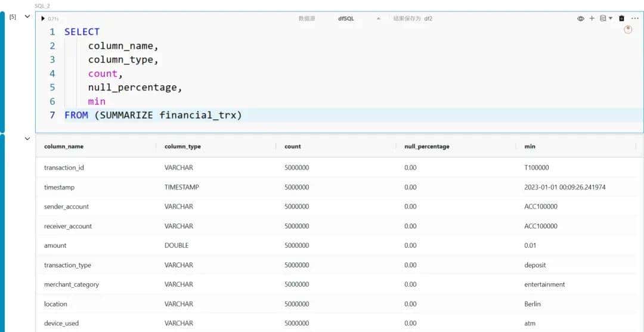Select the transaction_id row cell
Image resolution: width=644 pixels, height=332 pixels.
tap(64, 167)
